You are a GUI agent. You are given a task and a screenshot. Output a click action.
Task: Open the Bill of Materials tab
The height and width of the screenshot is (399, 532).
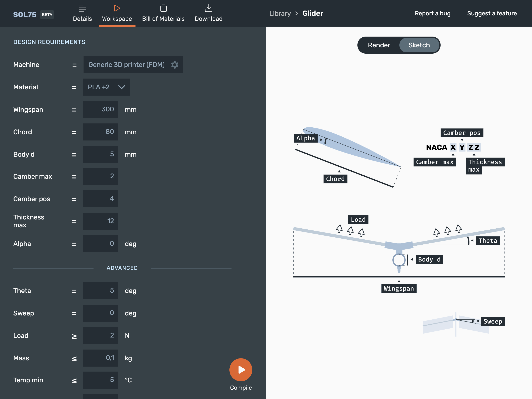(163, 18)
